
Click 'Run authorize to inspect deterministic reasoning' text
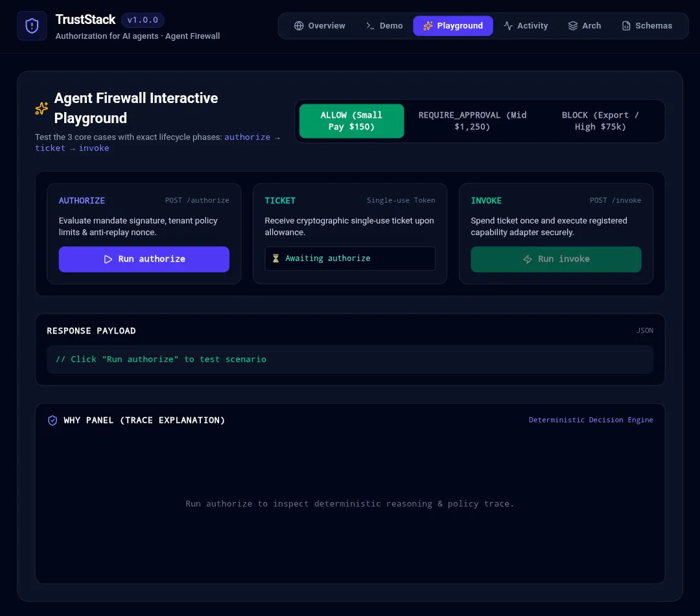tap(350, 503)
